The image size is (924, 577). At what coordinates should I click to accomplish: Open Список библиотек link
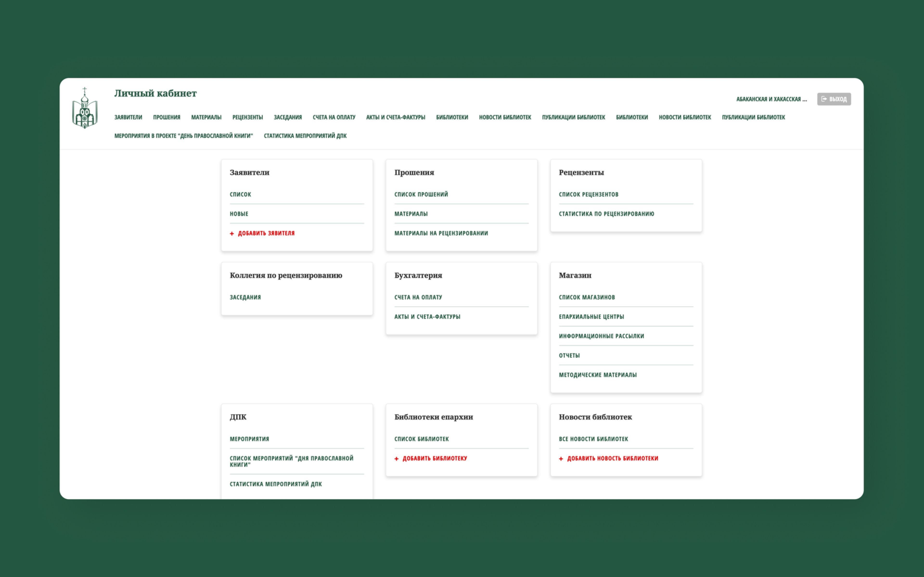[x=422, y=439]
